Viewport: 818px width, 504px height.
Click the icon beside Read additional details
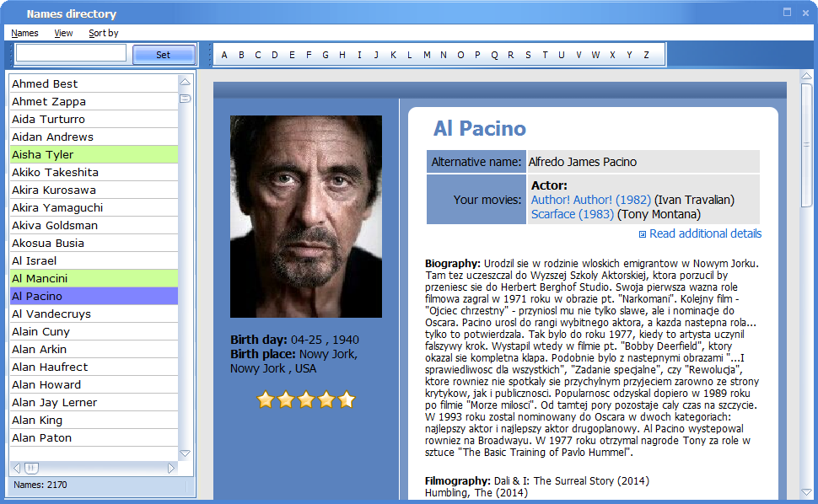click(643, 234)
